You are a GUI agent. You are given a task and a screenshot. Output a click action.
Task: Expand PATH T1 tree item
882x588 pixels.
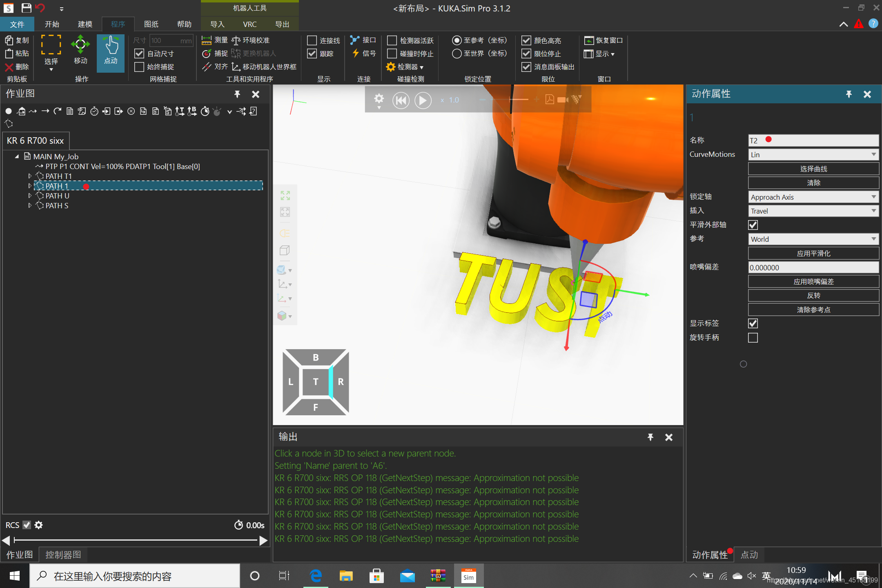29,176
